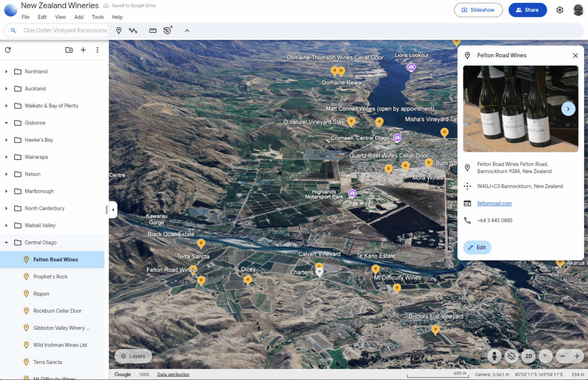Click the Te Kano Estate map pin
The height and width of the screenshot is (380, 588).
click(376, 269)
